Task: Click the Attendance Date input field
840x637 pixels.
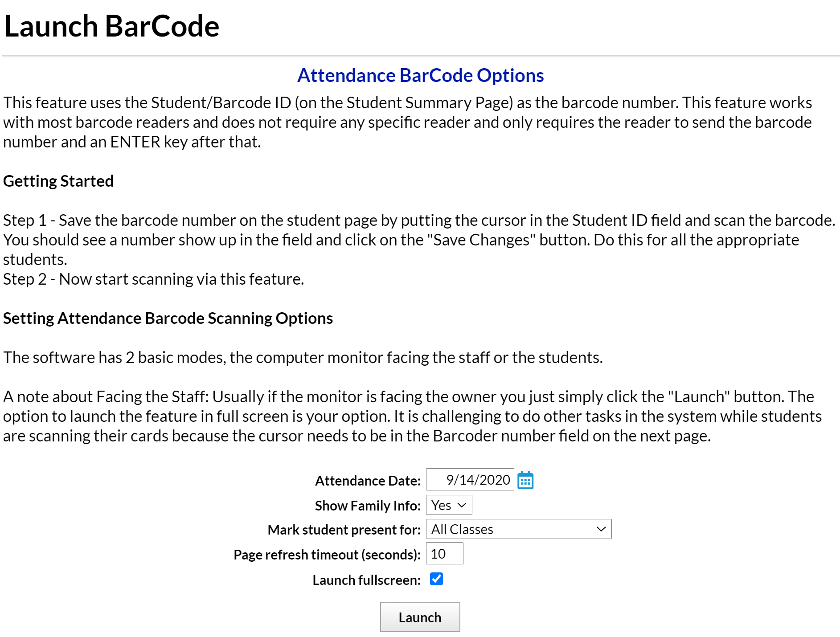Action: (470, 480)
